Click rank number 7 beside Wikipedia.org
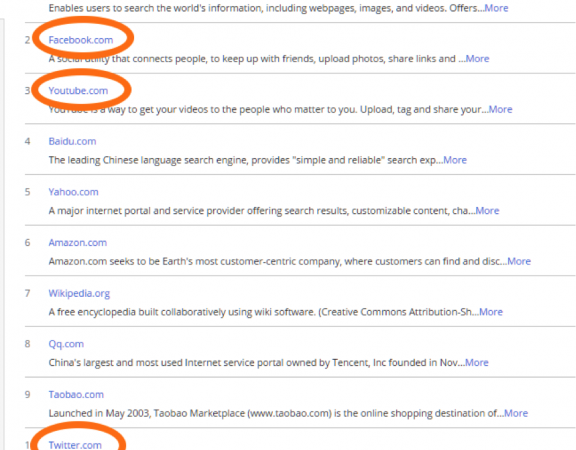This screenshot has height=450, width=576. (x=28, y=294)
